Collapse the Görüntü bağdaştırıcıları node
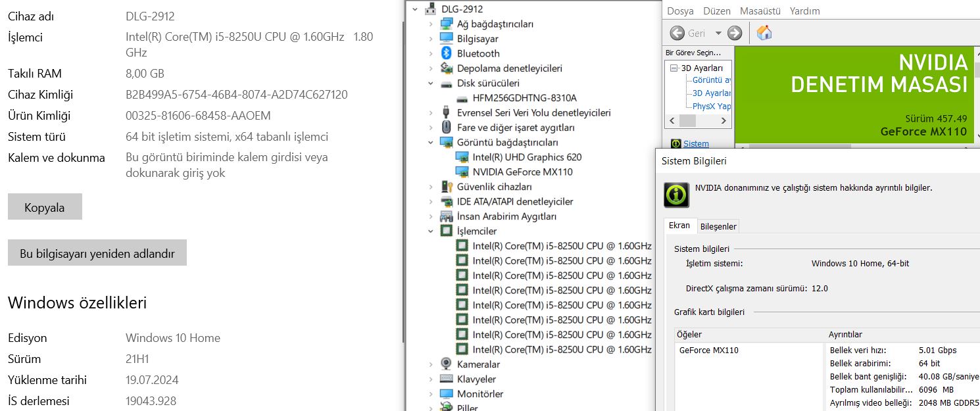The width and height of the screenshot is (980, 411). point(431,143)
